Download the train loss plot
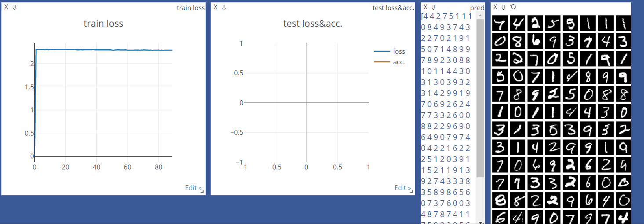The width and height of the screenshot is (644, 224). 15,7
